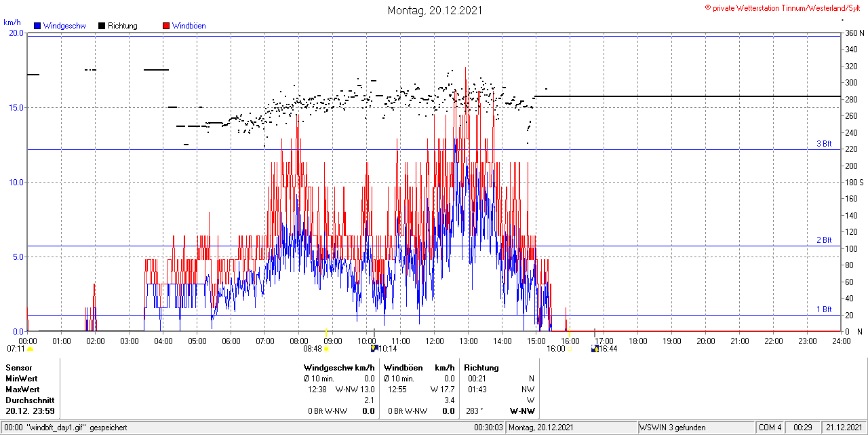
Task: Click the 18:00 time axis label
Action: pyautogui.click(x=638, y=341)
